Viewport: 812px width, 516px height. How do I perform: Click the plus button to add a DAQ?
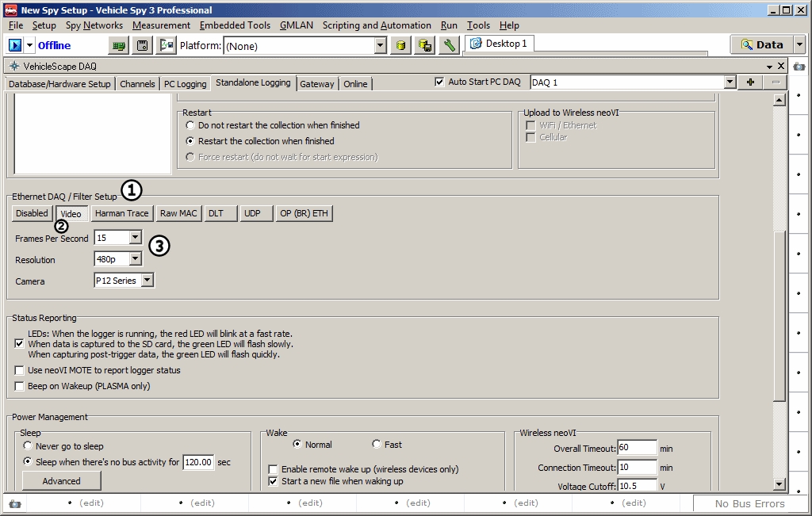click(x=749, y=82)
